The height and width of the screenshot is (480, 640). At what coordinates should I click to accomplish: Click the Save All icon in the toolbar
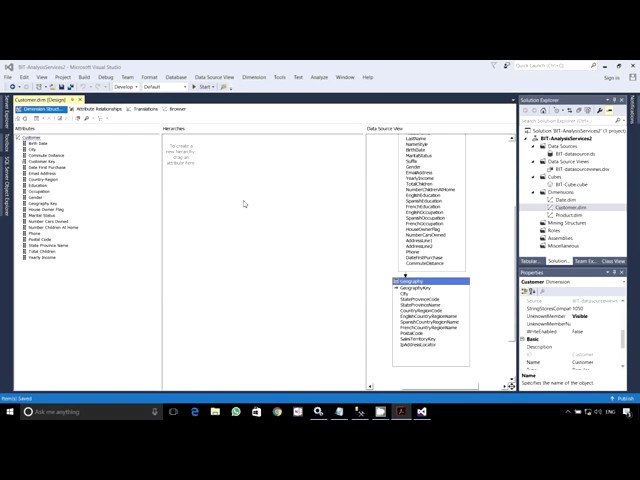click(x=71, y=87)
